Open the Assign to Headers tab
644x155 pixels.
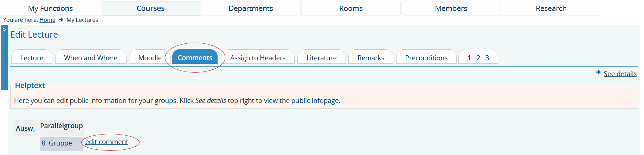coord(258,57)
